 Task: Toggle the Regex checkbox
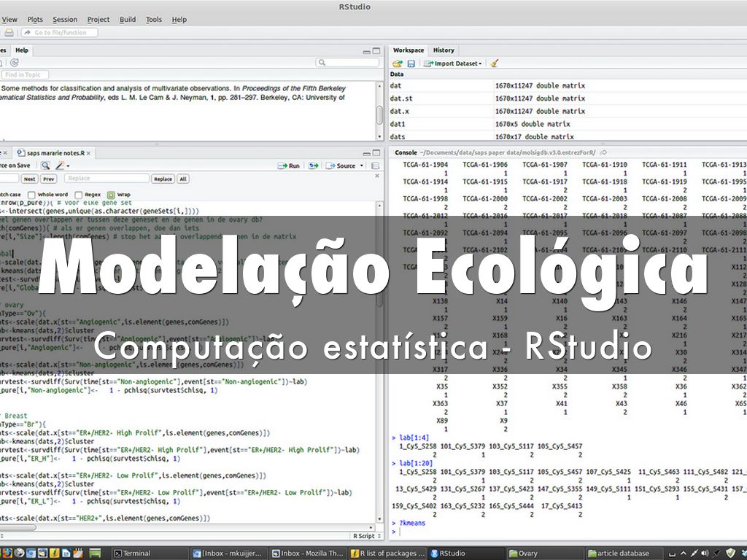pos(80,195)
